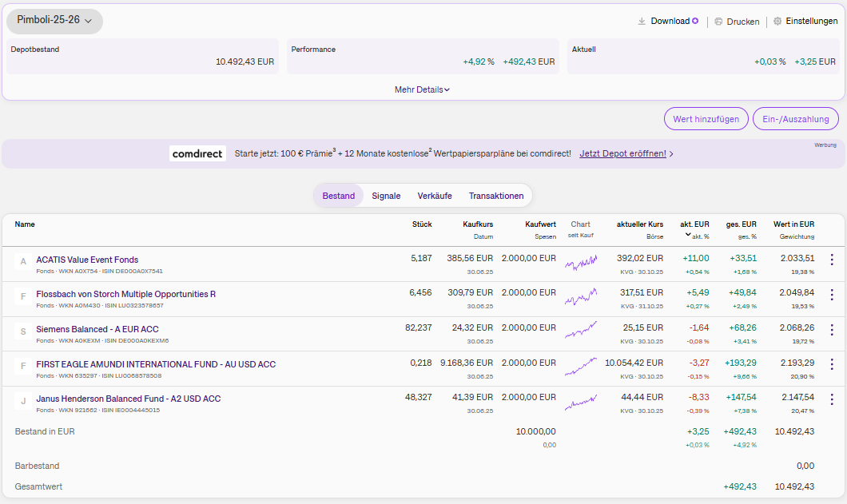Switch to the Signale tab
The height and width of the screenshot is (504, 847).
point(386,196)
